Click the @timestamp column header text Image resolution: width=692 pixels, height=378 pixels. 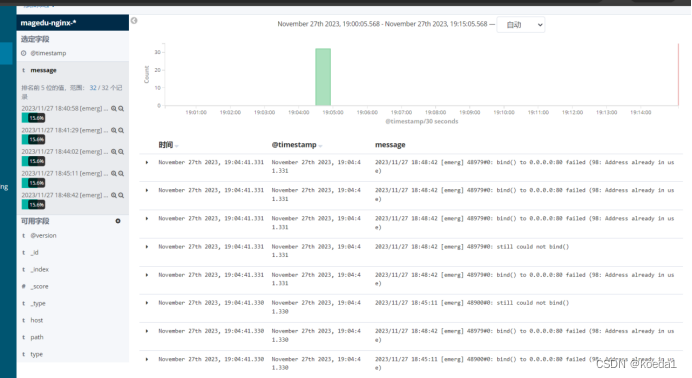pyautogui.click(x=294, y=145)
